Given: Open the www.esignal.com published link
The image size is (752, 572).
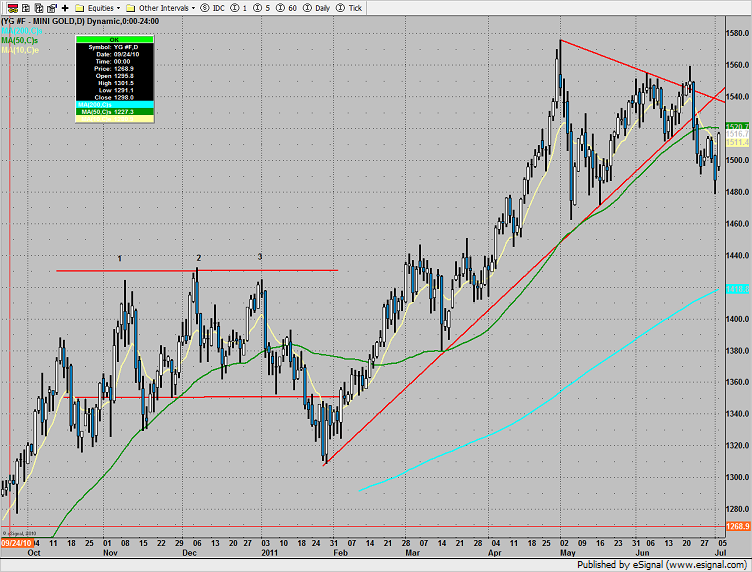Looking at the screenshot, I should point(707,564).
